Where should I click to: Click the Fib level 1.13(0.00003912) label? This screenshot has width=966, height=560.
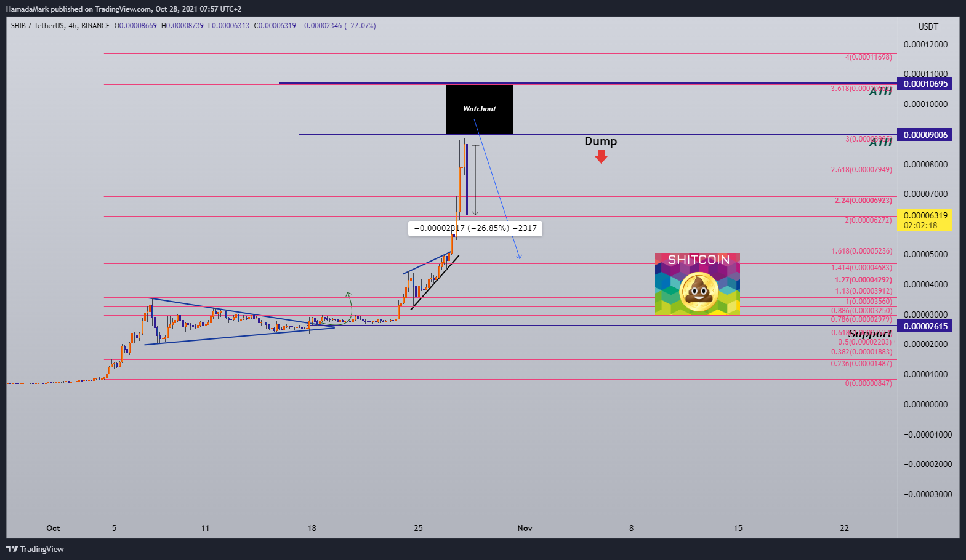[863, 291]
